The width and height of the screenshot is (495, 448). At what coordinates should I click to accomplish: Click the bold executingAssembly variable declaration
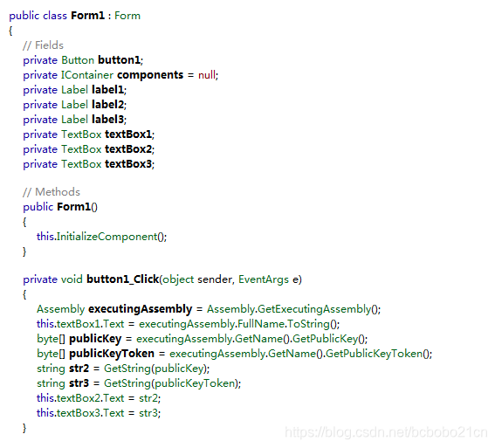click(x=141, y=309)
